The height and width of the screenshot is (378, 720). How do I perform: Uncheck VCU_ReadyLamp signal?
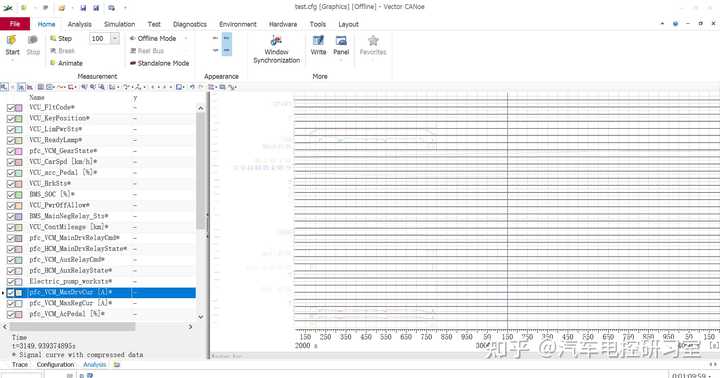click(11, 140)
